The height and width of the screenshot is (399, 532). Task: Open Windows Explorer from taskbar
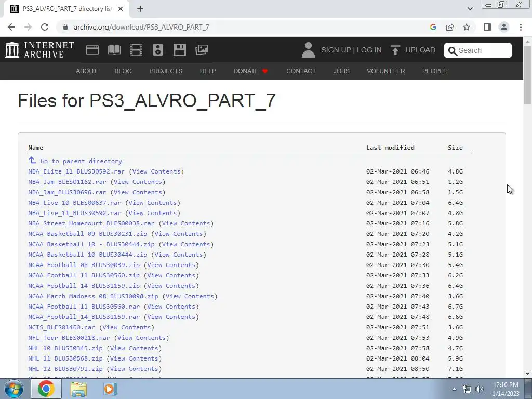click(x=78, y=389)
